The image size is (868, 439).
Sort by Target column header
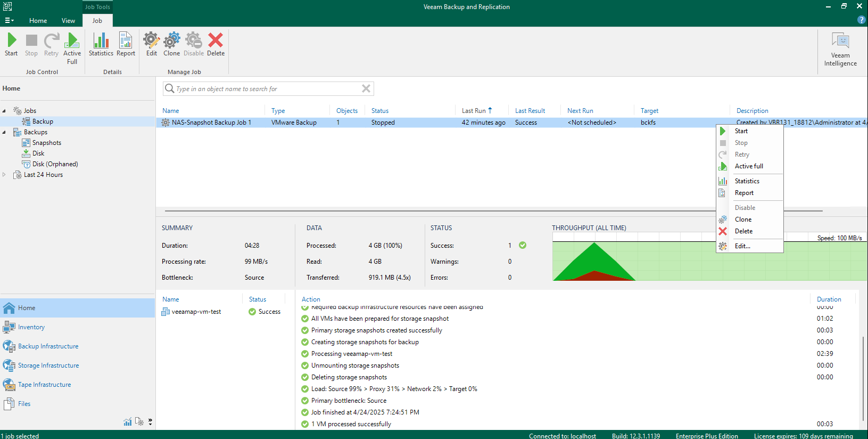(x=649, y=111)
